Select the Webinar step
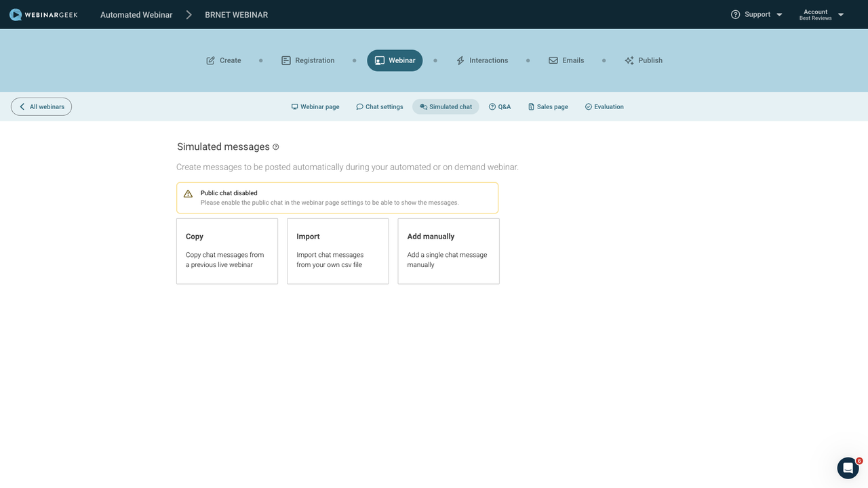This screenshot has width=868, height=488. (395, 60)
